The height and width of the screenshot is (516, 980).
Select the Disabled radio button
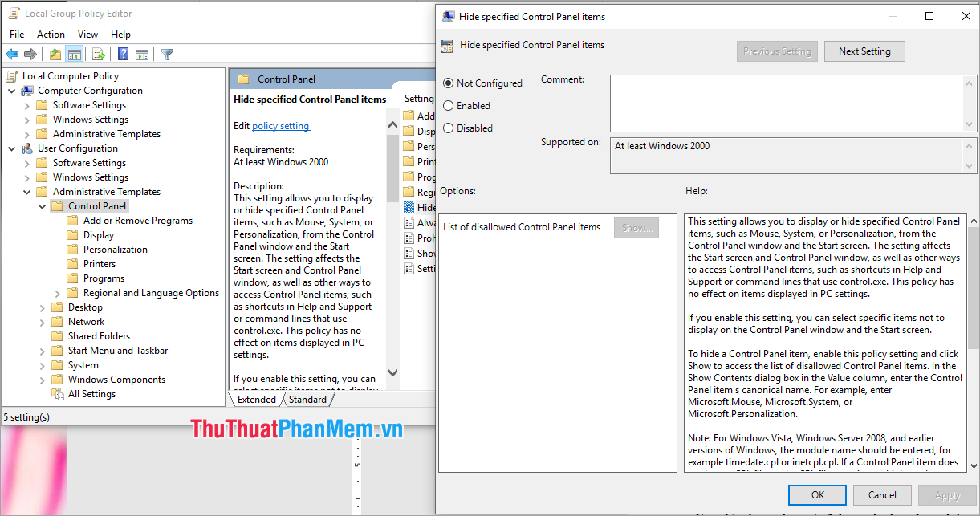[x=449, y=128]
